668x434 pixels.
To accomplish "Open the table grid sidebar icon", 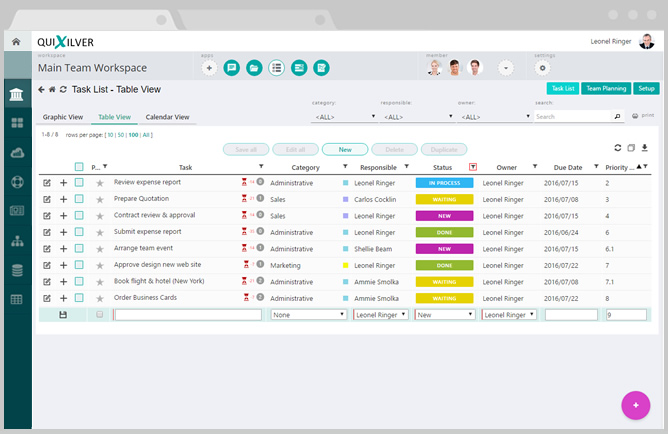I will click(17, 299).
